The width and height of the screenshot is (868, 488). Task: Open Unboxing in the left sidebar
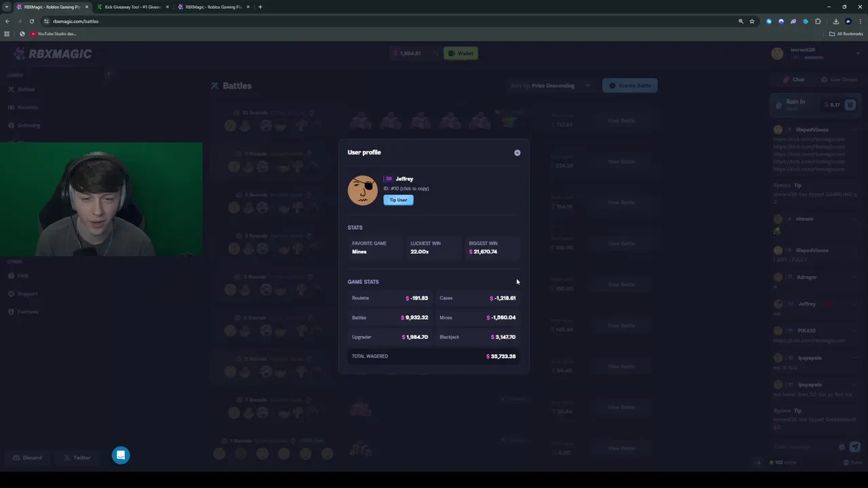pos(24,125)
